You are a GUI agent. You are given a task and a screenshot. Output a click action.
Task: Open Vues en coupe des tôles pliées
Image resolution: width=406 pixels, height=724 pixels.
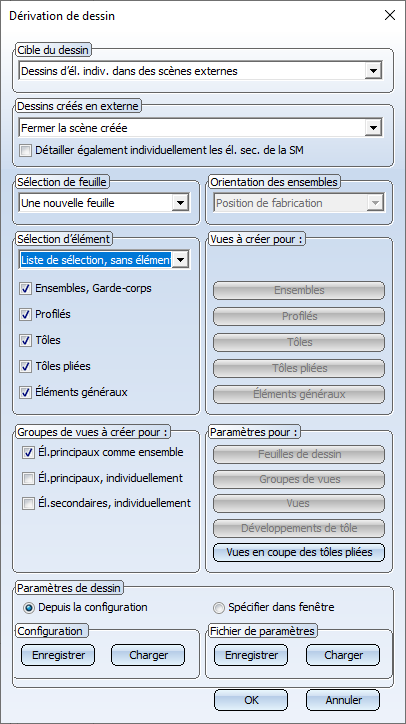pos(299,553)
